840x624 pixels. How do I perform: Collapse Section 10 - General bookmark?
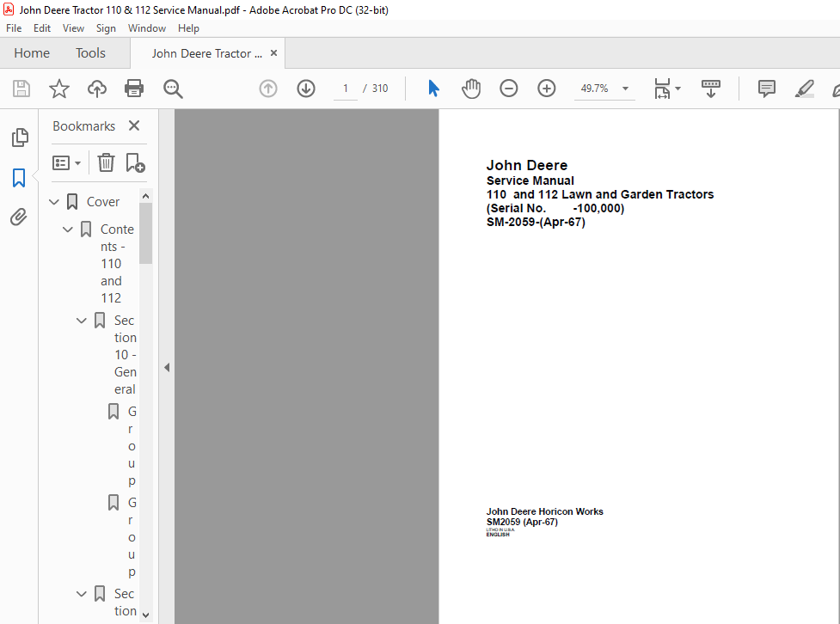(82, 321)
